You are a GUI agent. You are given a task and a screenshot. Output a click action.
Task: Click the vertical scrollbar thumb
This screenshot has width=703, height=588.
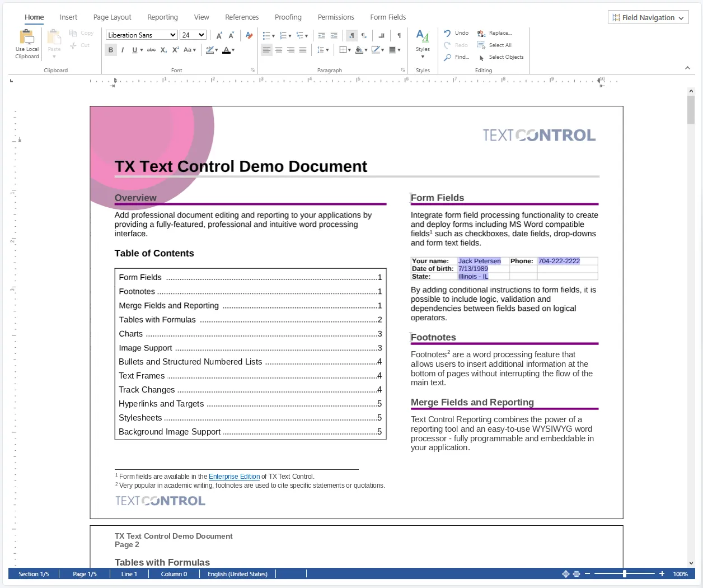click(x=691, y=110)
